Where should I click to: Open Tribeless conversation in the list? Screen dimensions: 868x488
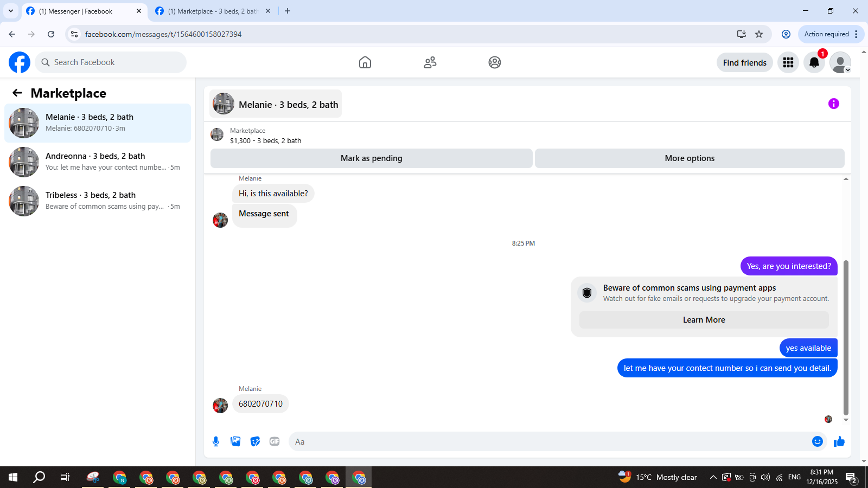click(98, 201)
